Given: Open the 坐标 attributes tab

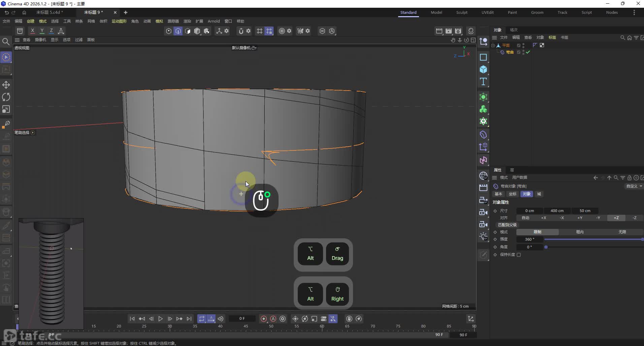Looking at the screenshot, I should (x=513, y=194).
